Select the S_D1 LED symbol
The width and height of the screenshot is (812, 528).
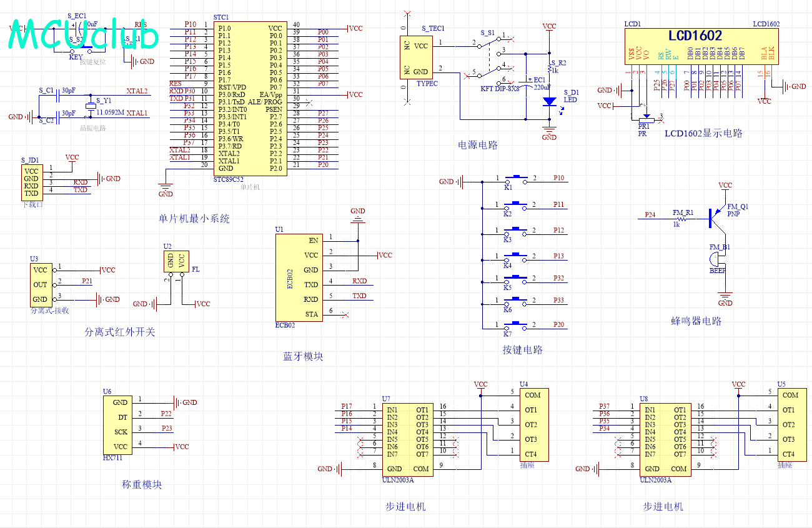[549, 101]
